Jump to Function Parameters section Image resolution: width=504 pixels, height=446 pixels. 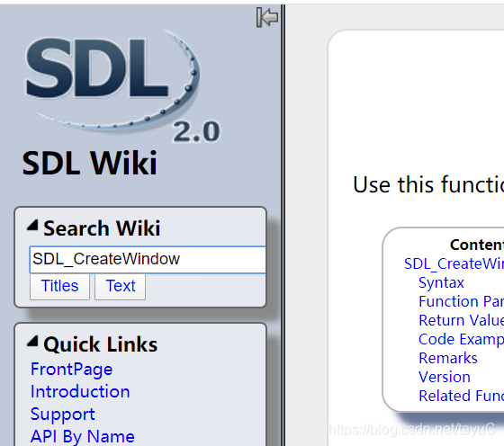tap(461, 301)
